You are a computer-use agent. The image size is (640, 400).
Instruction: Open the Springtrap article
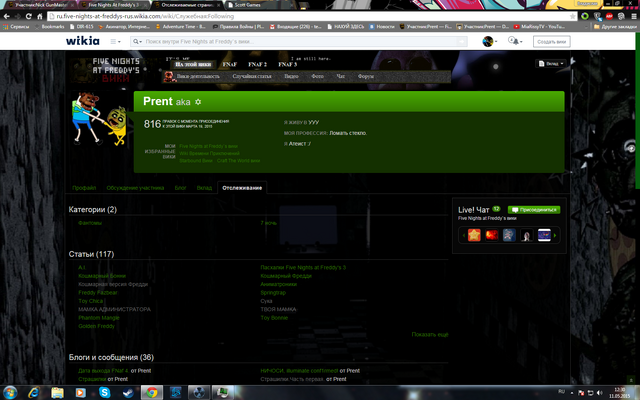(273, 293)
